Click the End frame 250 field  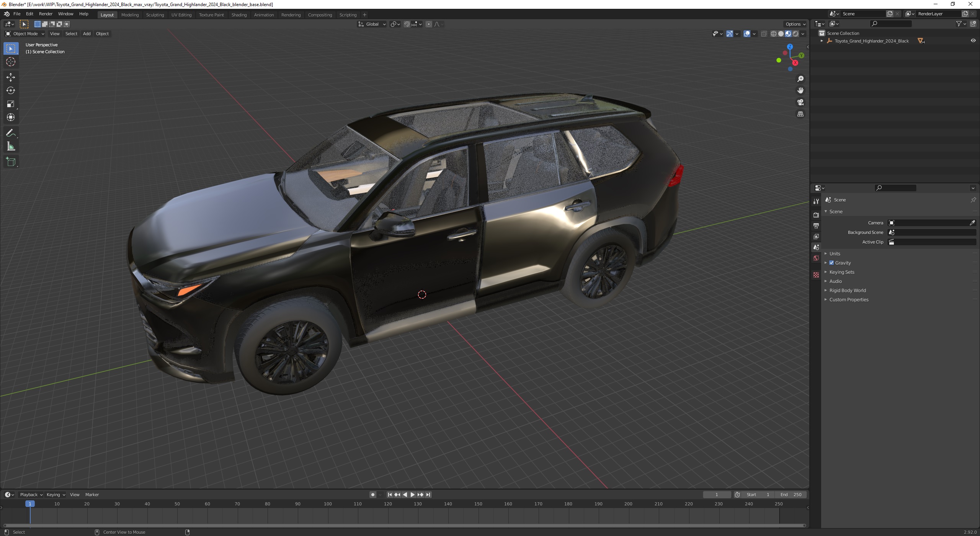[x=791, y=495]
